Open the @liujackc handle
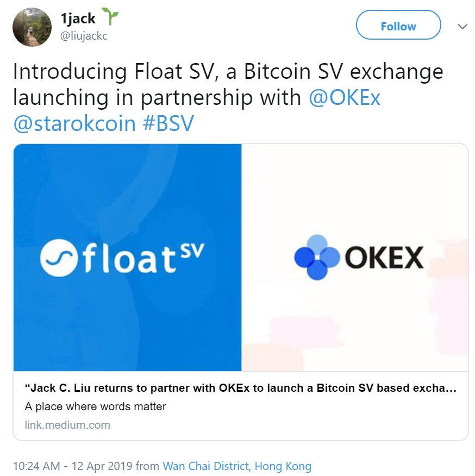This screenshot has height=476, width=475. pyautogui.click(x=84, y=36)
